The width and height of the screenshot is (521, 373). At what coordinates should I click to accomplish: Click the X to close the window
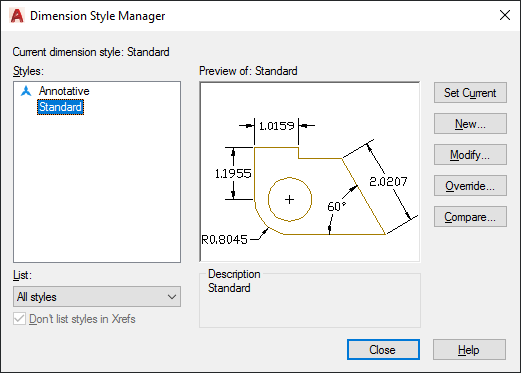coord(505,15)
